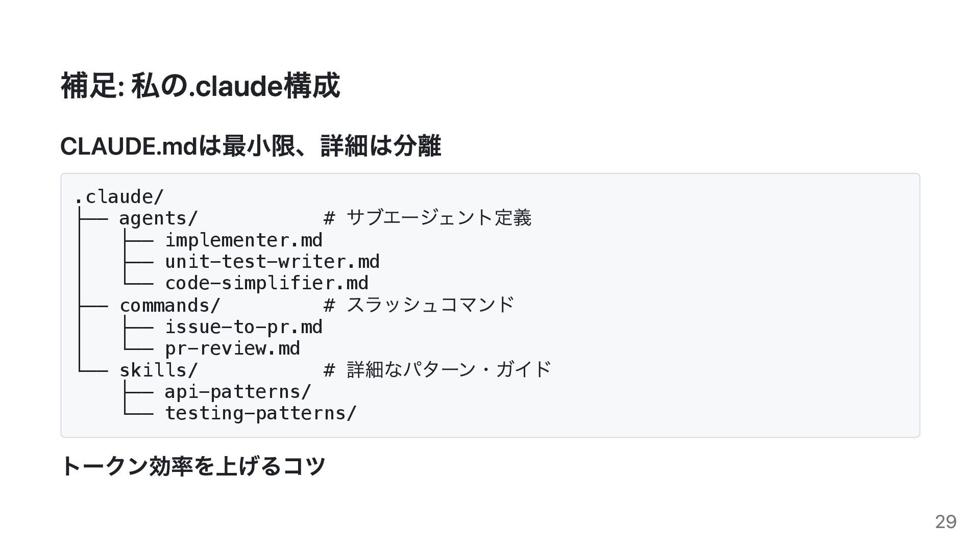This screenshot has height=551, width=980.
Task: Click the slide page number 29
Action: (945, 522)
